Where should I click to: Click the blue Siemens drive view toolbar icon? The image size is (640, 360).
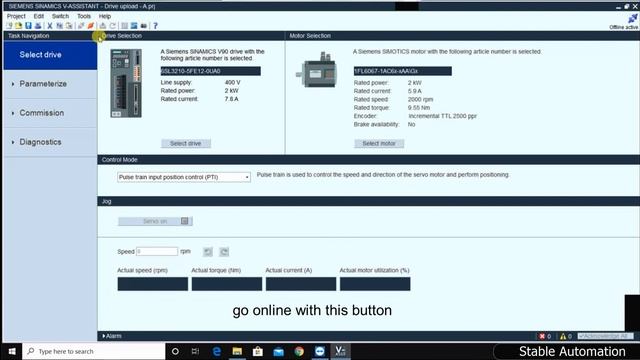click(x=134, y=26)
